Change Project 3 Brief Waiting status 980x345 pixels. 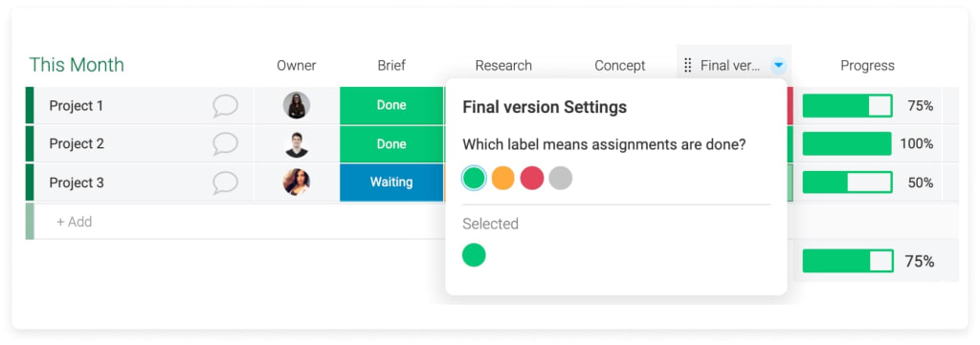[391, 183]
